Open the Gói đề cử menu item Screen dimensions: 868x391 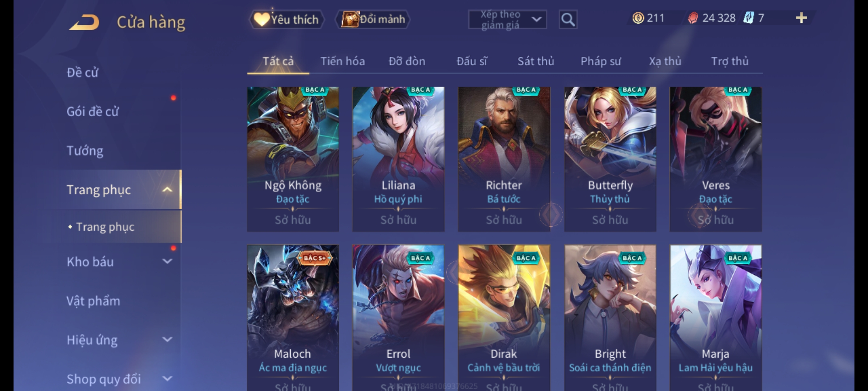pos(93,112)
